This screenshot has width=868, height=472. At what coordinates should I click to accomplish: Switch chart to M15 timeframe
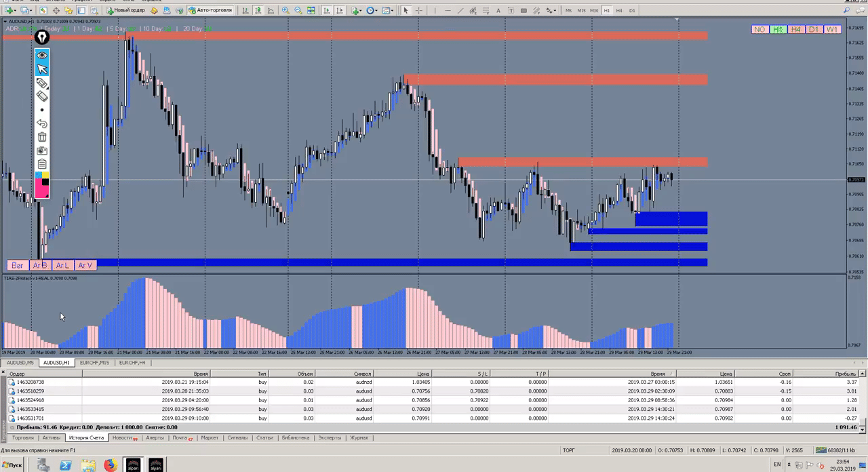(x=581, y=10)
